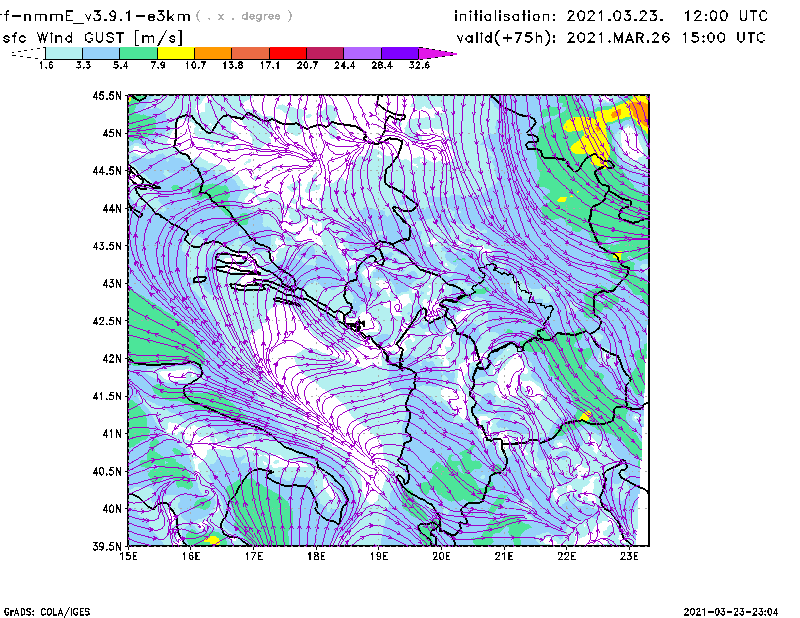Select the yellow legend swatch after 7.9
This screenshot has width=800, height=618.
(x=176, y=53)
